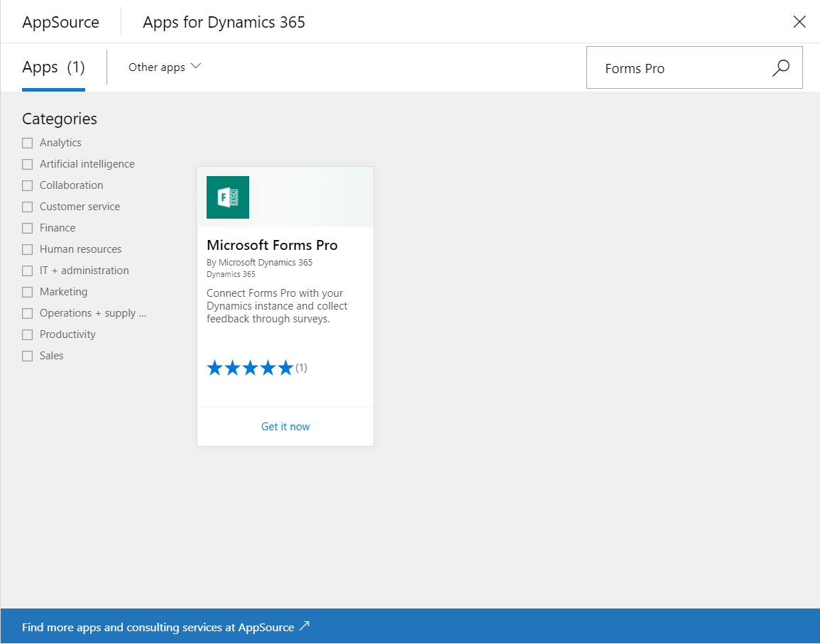Click the five-star rating on Forms Pro
820x644 pixels.
(x=250, y=368)
